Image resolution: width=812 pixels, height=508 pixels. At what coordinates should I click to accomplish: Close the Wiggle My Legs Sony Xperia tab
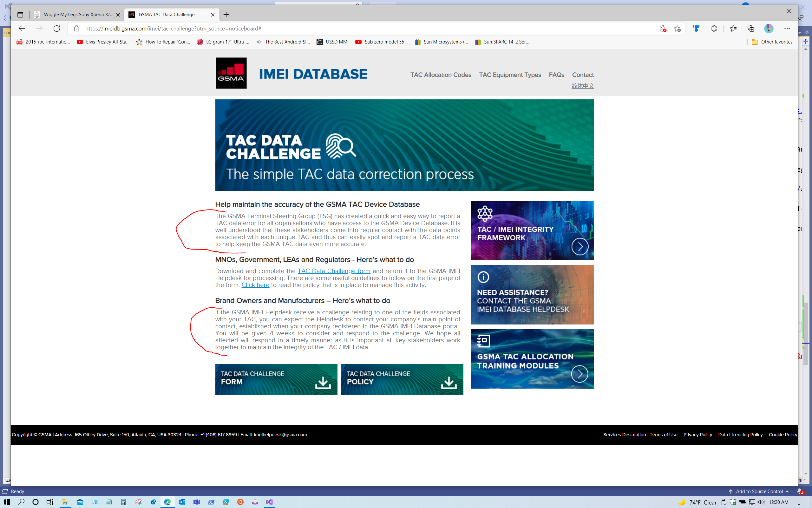pos(118,15)
